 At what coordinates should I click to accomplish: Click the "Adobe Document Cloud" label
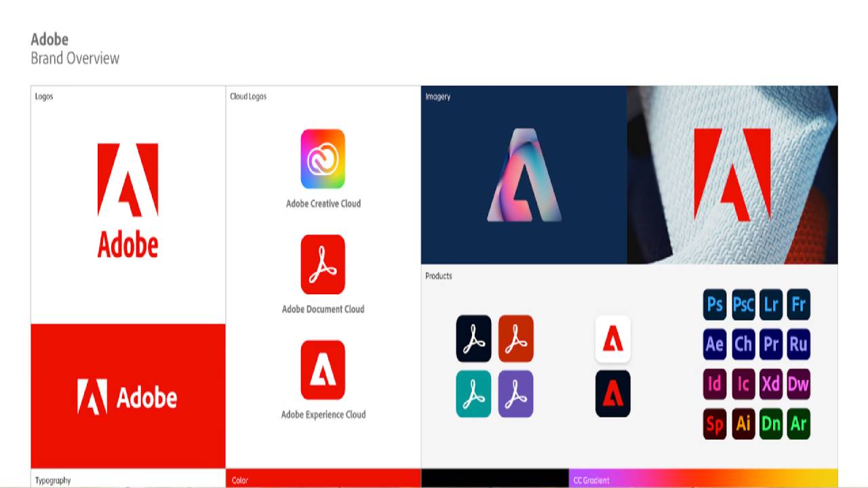coord(323,309)
